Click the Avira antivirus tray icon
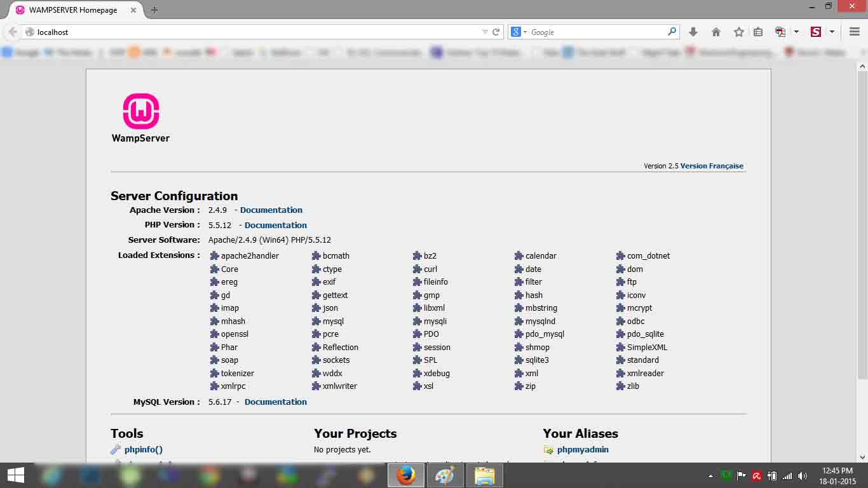Screen dimensions: 868x488 [x=757, y=476]
